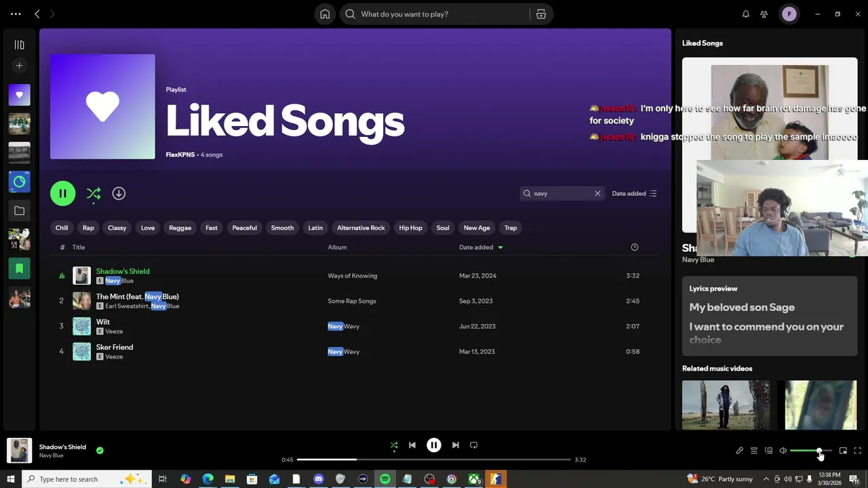The width and height of the screenshot is (868, 488).
Task: Click the create playlist plus icon
Action: pos(19,66)
